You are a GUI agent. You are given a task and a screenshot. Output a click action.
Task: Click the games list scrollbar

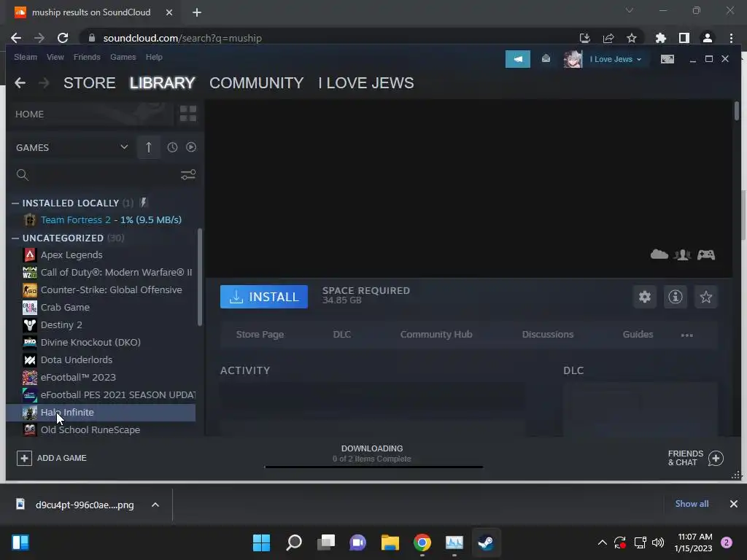(x=200, y=277)
